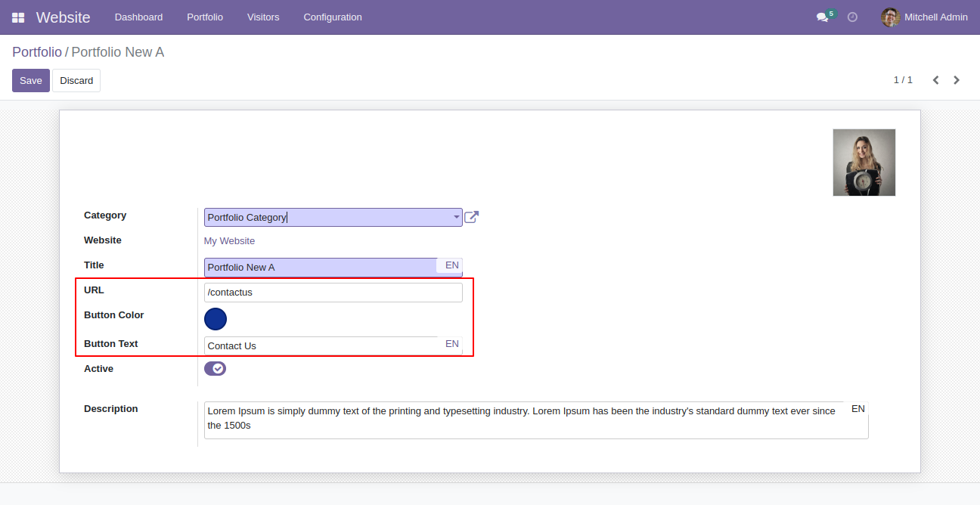This screenshot has height=505, width=980.
Task: Click the Description field label
Action: click(111, 409)
